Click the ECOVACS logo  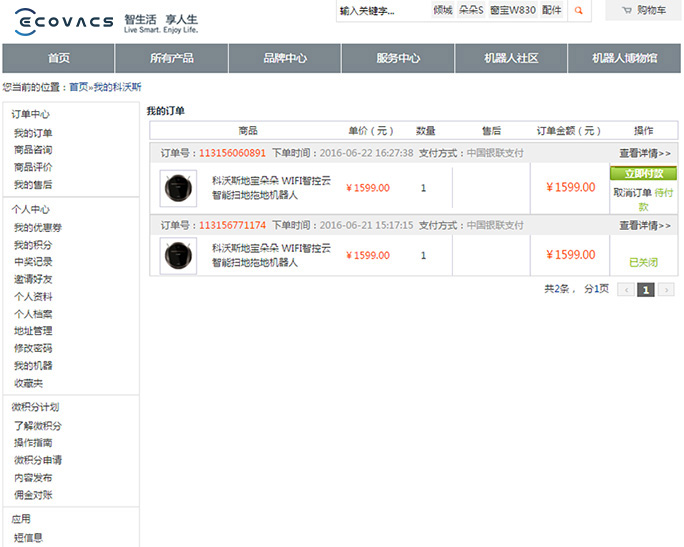point(64,21)
